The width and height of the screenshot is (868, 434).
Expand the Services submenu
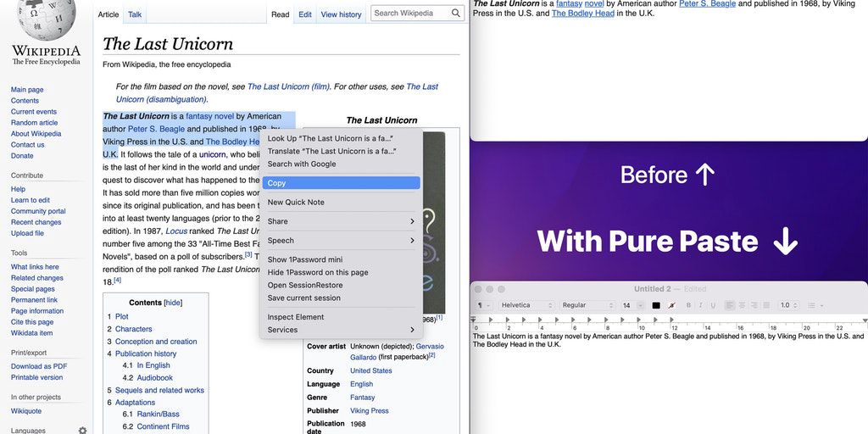341,330
